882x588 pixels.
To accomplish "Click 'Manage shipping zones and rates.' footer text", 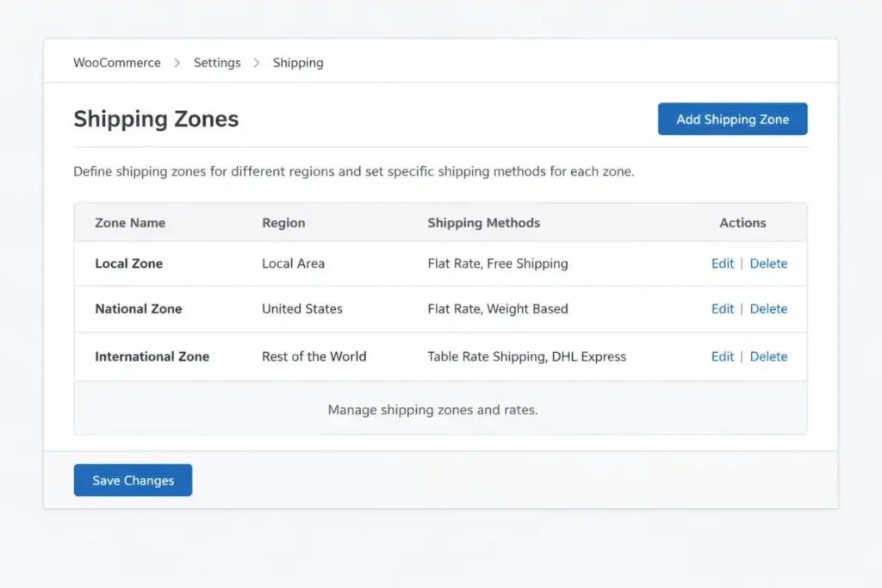I will (432, 410).
